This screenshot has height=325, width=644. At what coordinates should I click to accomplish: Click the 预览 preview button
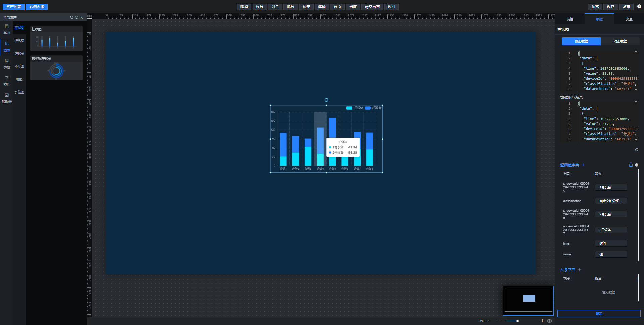point(595,7)
